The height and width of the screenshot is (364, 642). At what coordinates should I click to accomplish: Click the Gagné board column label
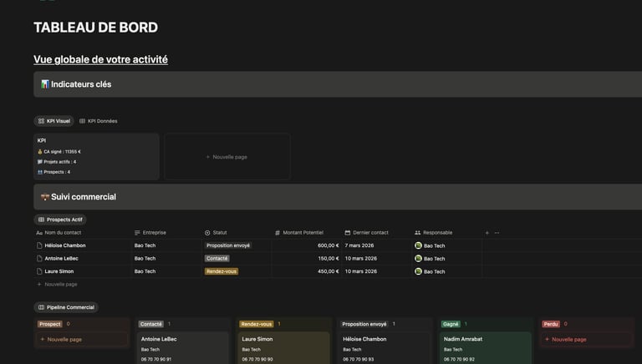[451, 324]
